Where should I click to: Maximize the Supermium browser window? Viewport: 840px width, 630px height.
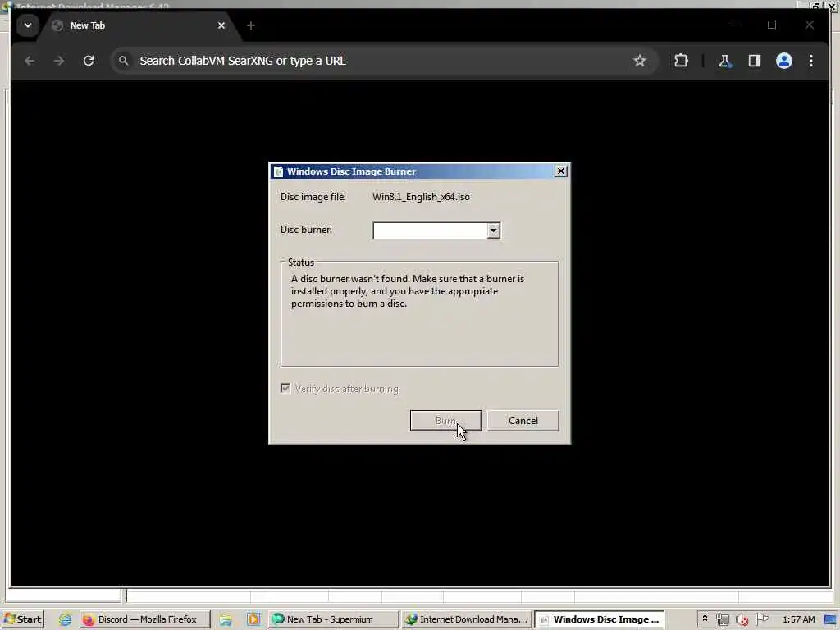(x=772, y=25)
